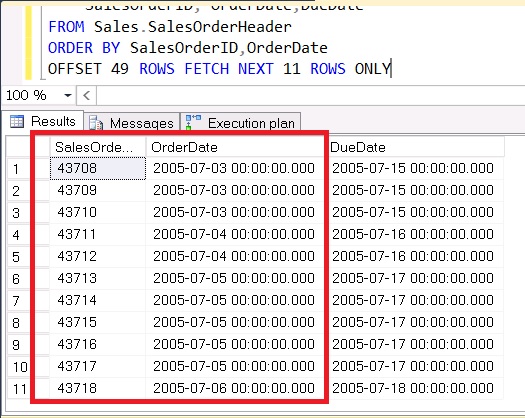Image resolution: width=525 pixels, height=418 pixels.
Task: Select row header 10
Action: (19, 367)
